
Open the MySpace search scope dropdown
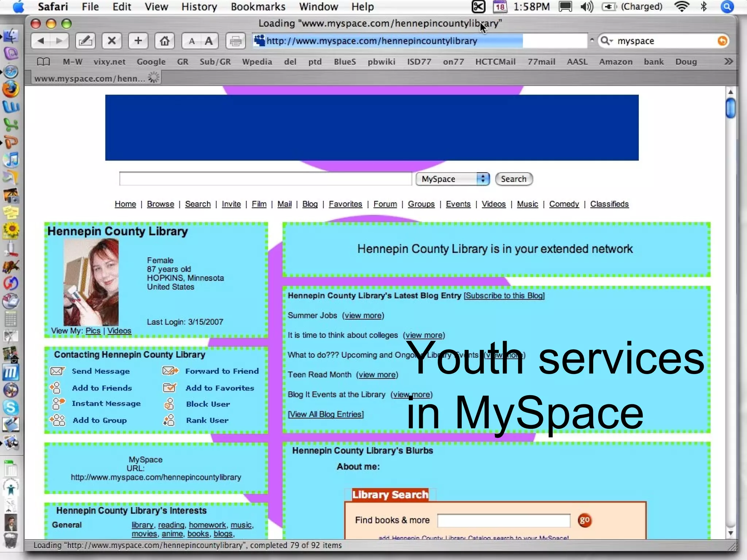click(453, 179)
